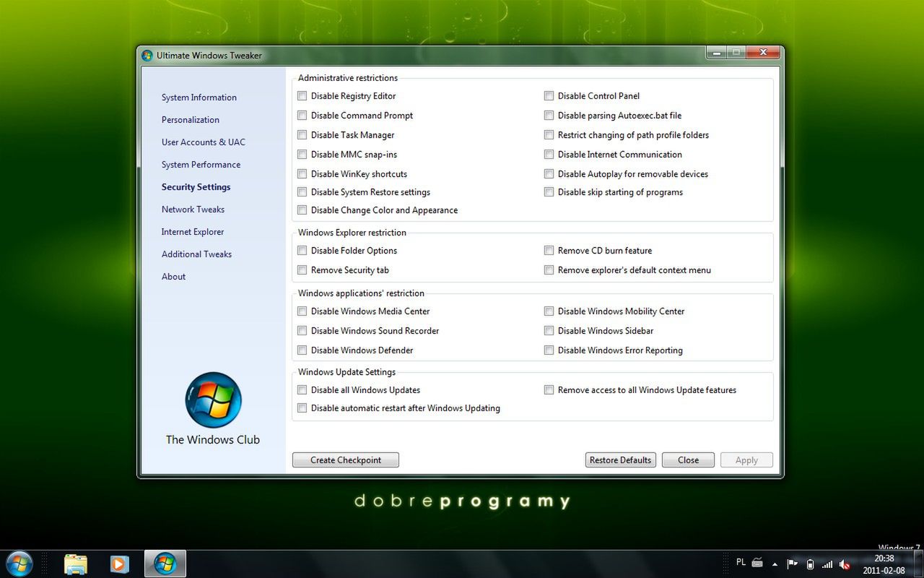924x578 pixels.
Task: Switch to Network Tweaks section
Action: [193, 209]
